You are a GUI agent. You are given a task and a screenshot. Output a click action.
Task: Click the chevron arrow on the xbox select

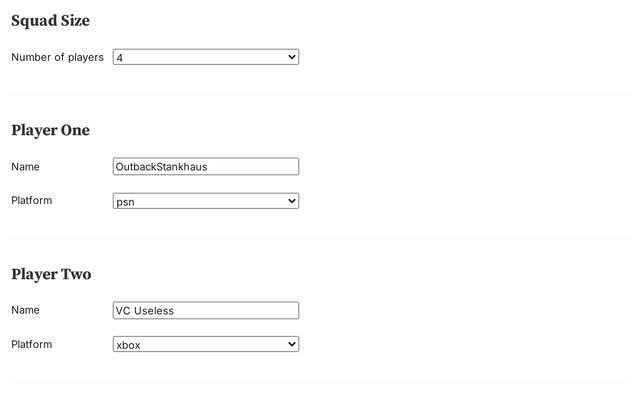tap(292, 344)
